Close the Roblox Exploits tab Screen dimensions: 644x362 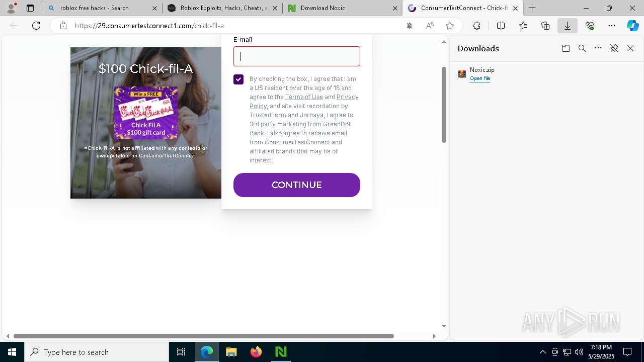275,8
